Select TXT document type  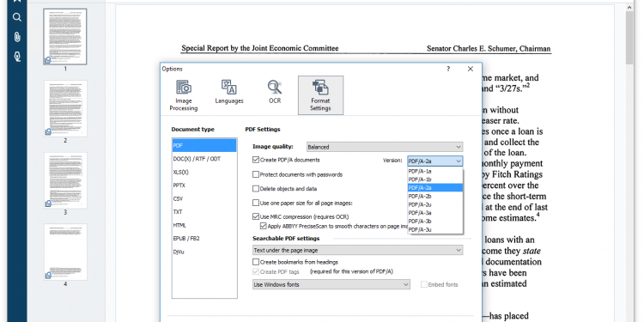[204, 212]
